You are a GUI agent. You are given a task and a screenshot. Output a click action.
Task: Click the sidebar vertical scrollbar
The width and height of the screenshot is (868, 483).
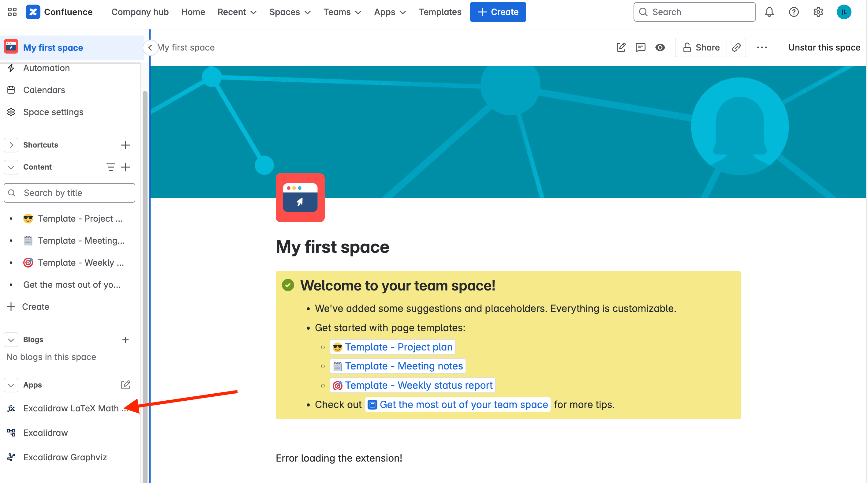[145, 286]
